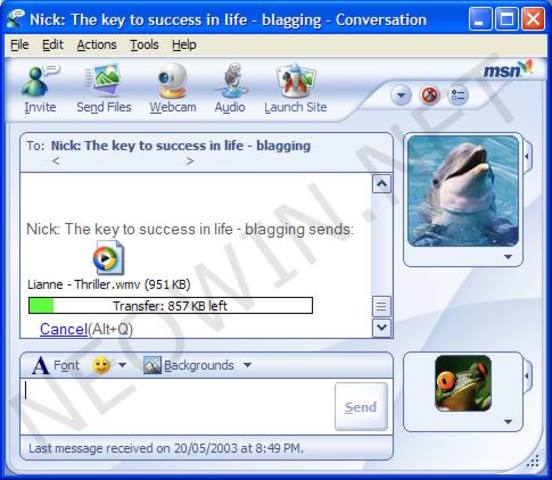
Task: Click the 'Last message received' status text
Action: pyautogui.click(x=166, y=448)
